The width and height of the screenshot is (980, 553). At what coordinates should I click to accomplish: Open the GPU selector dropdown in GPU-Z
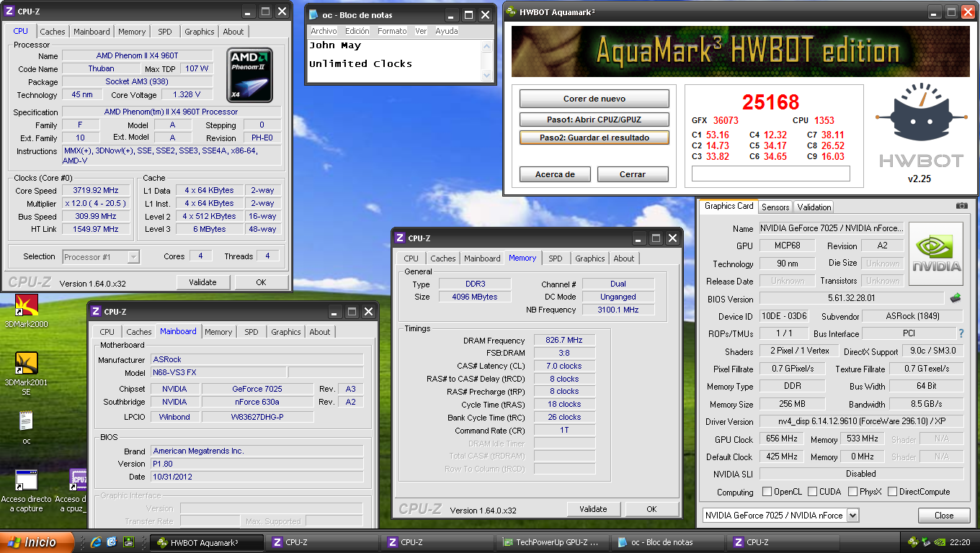[x=853, y=516]
